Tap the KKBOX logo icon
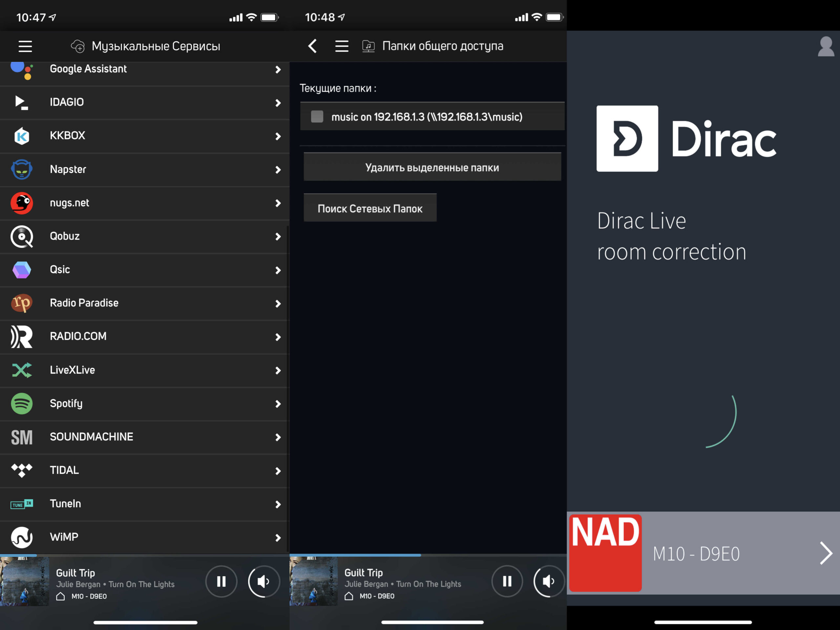This screenshot has height=630, width=840. (22, 136)
